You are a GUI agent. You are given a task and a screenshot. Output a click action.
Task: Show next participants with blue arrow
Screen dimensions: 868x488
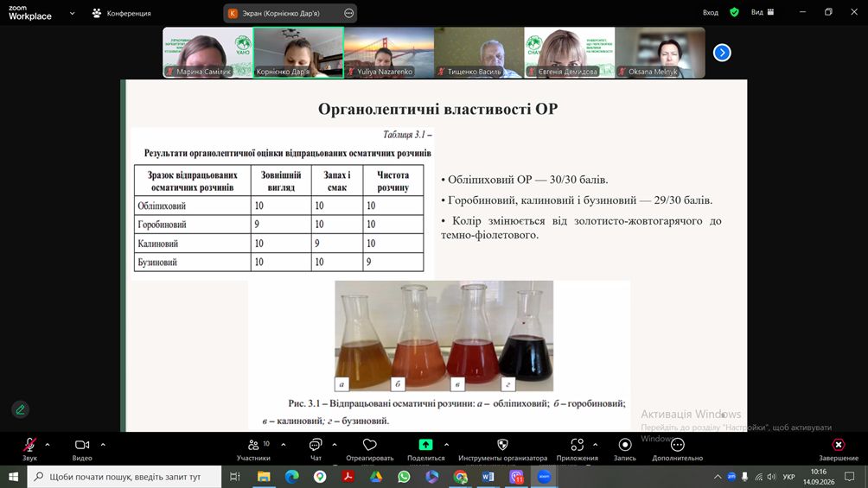pos(722,53)
